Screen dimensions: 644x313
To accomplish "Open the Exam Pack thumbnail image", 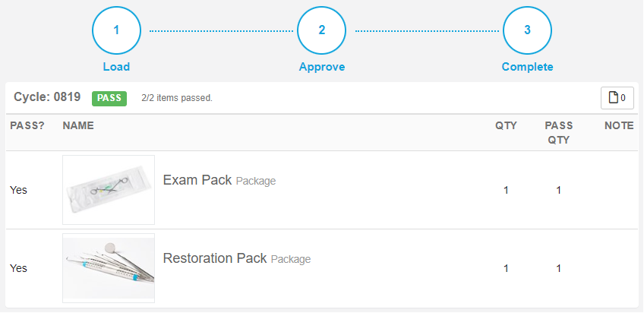I will (109, 190).
